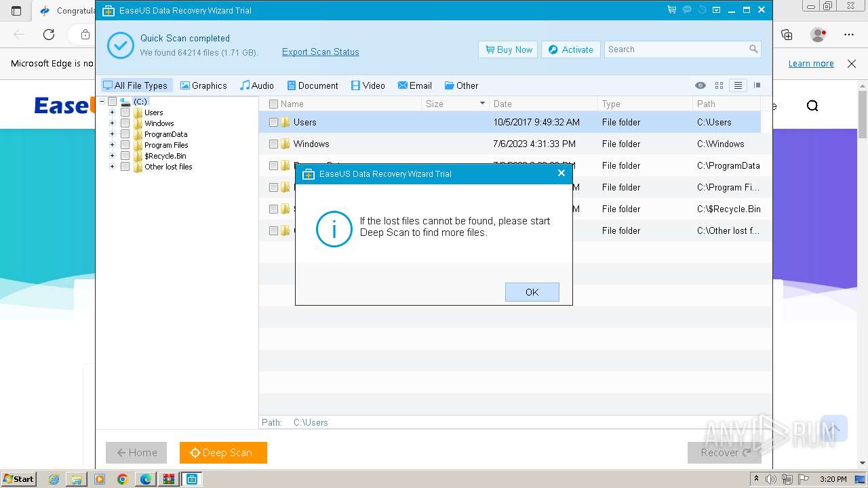
Task: Check the Users row checkbox in file list
Action: (x=273, y=123)
